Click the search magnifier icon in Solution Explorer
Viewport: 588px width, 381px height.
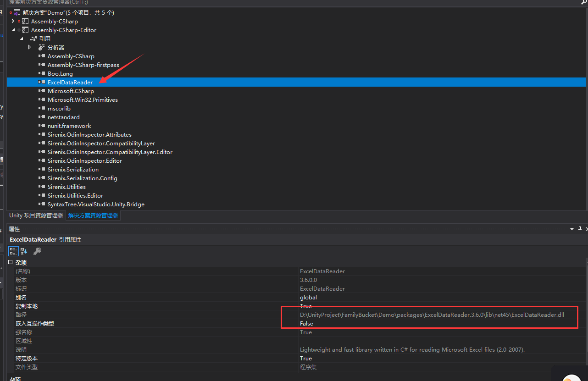[x=583, y=3]
